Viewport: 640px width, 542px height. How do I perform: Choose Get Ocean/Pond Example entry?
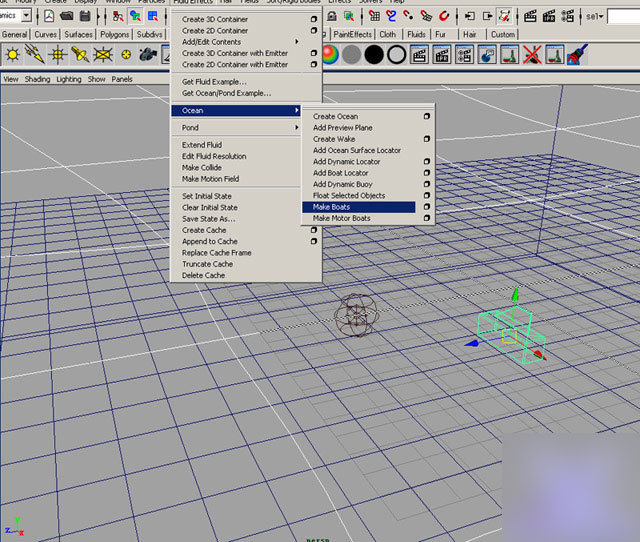tap(227, 93)
